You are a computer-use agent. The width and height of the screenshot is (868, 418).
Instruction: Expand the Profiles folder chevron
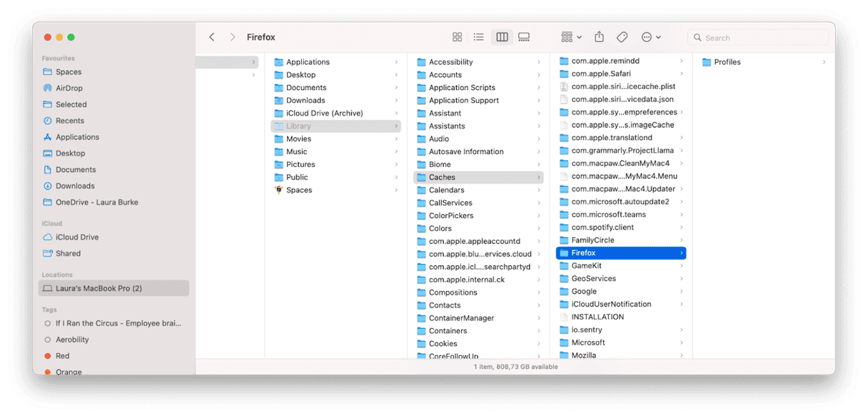point(824,62)
